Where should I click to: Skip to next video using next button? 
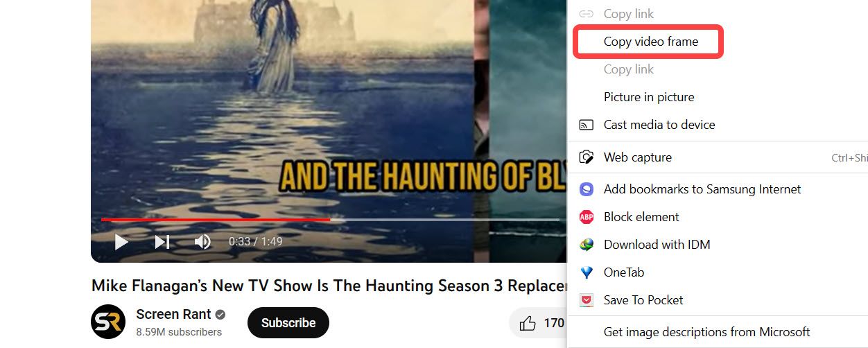coord(162,241)
